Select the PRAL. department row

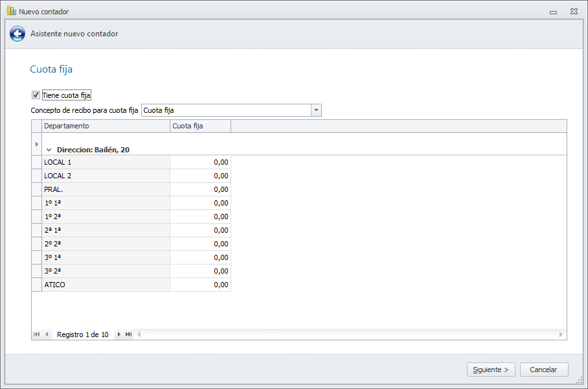[x=106, y=189]
